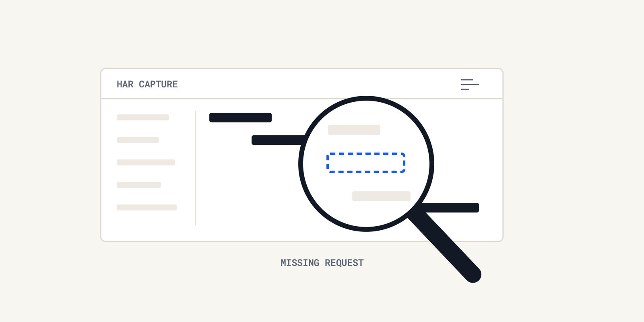The width and height of the screenshot is (644, 322).
Task: Select the topmost dark waterfall request bar
Action: pyautogui.click(x=240, y=118)
